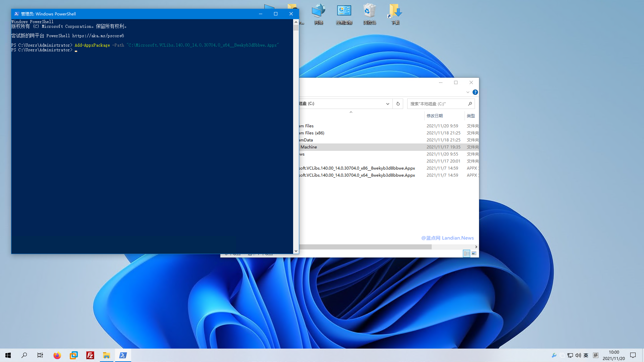Switch to details view in Explorer

point(467,253)
